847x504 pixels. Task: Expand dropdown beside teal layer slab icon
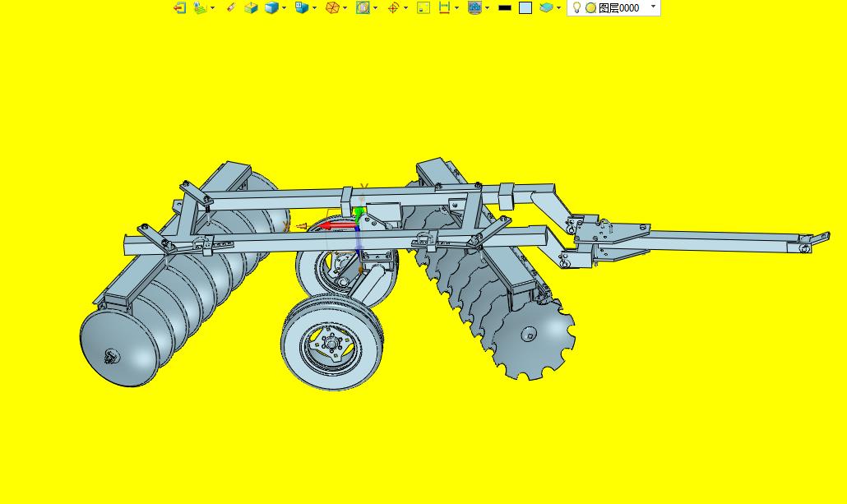[558, 7]
